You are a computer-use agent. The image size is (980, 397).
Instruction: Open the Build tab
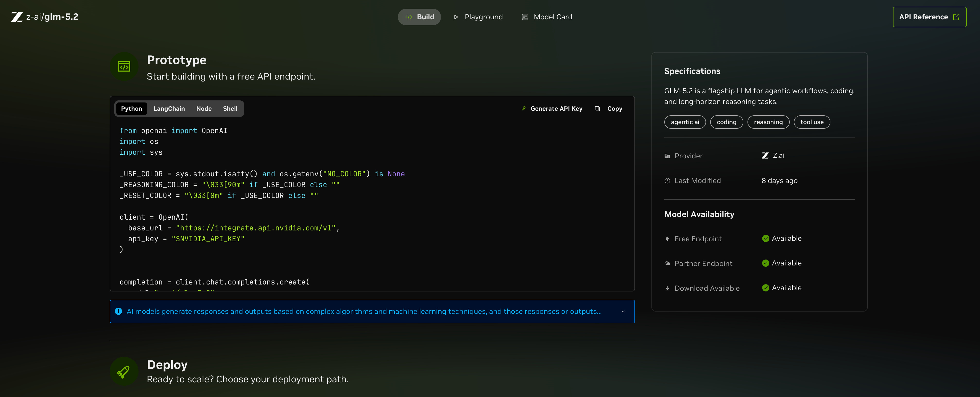[419, 17]
